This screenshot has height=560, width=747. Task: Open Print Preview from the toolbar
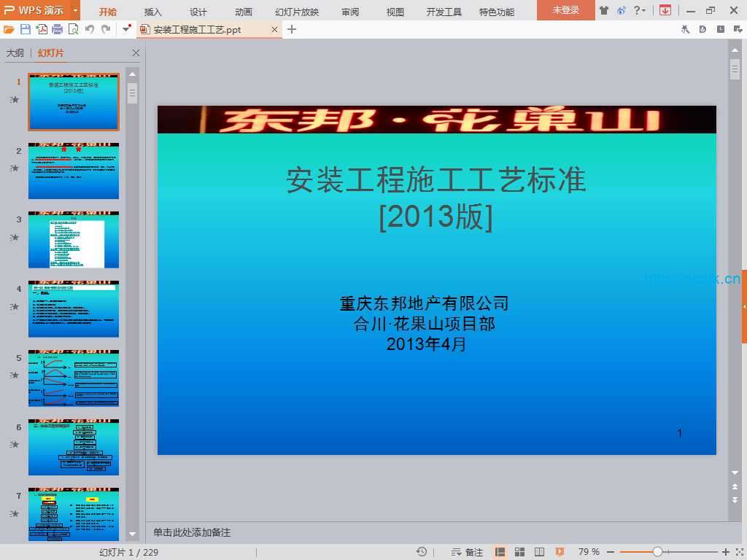click(x=73, y=29)
